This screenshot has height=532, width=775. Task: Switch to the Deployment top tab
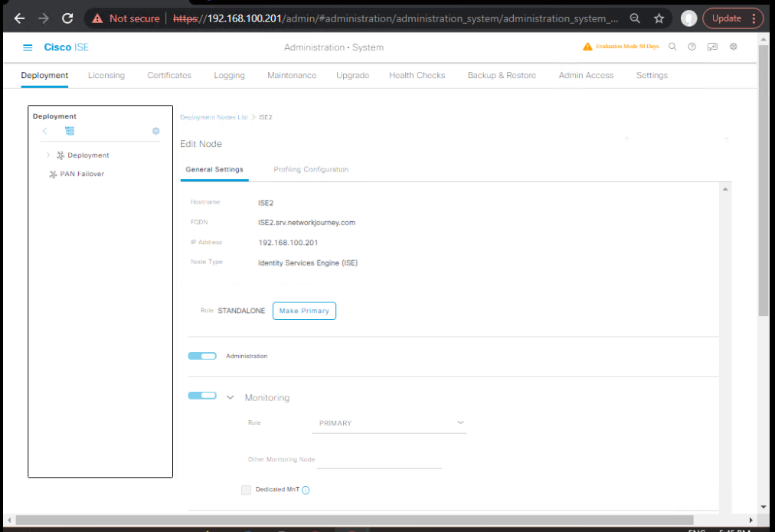click(x=44, y=75)
